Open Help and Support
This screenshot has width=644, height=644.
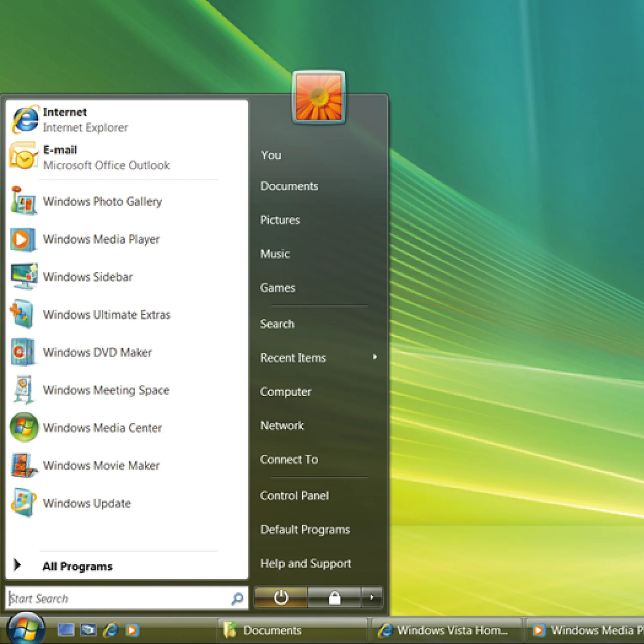tap(306, 563)
